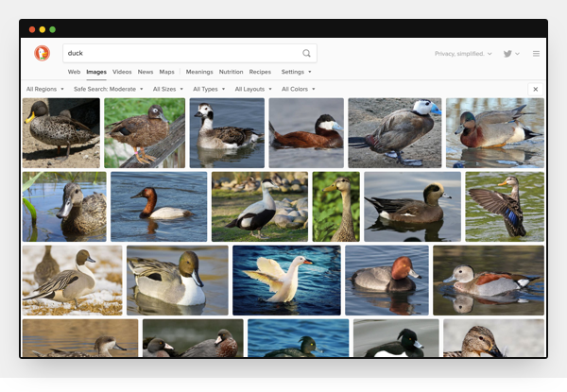Close the image filter bar with X

coord(535,89)
